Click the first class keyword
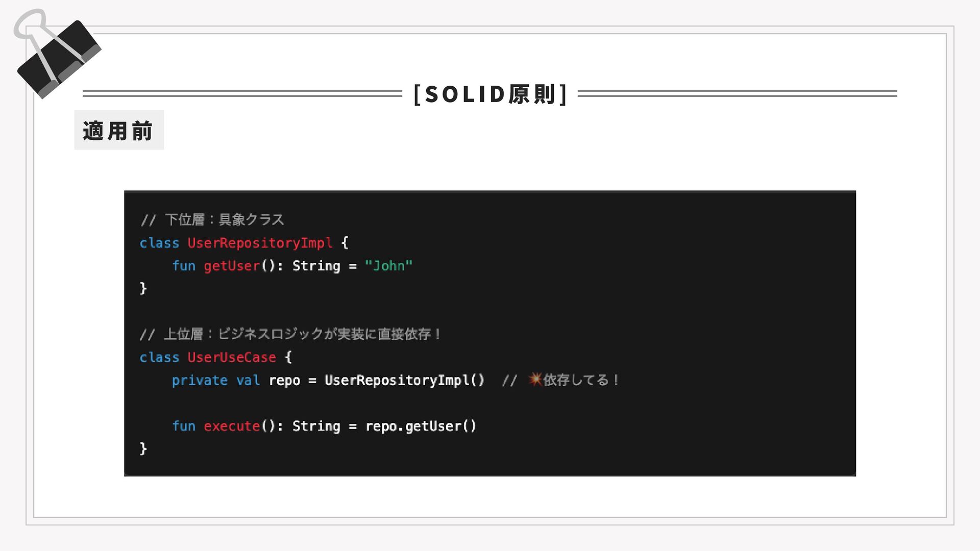 pyautogui.click(x=159, y=243)
